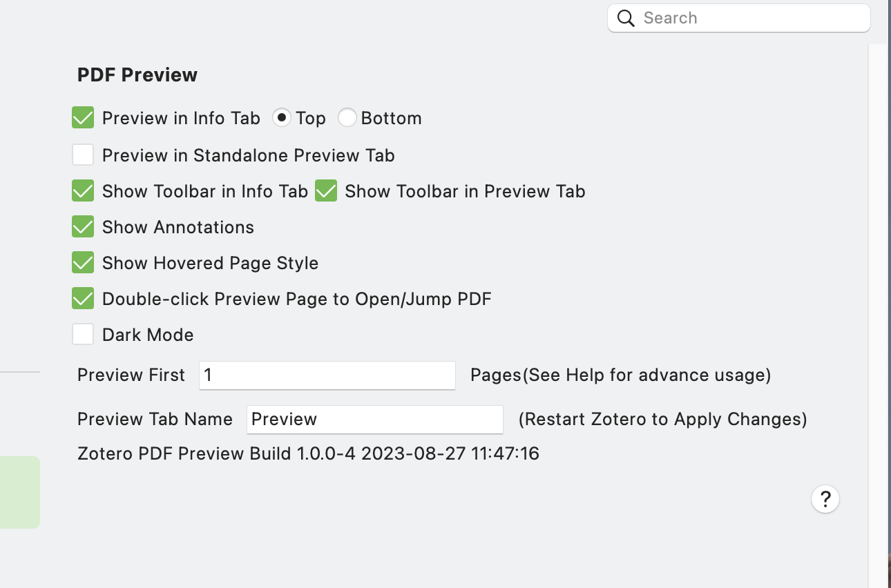Click the magnifying glass search icon

coord(625,18)
